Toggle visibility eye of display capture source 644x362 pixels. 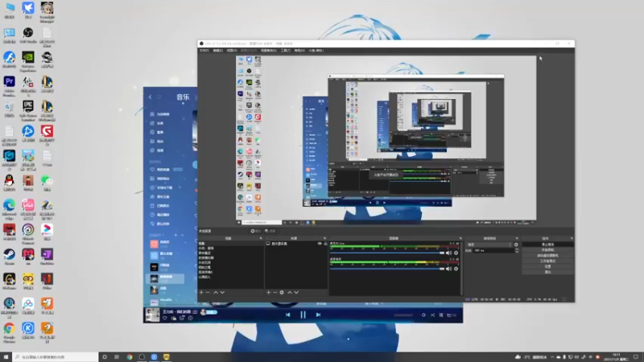click(x=320, y=244)
